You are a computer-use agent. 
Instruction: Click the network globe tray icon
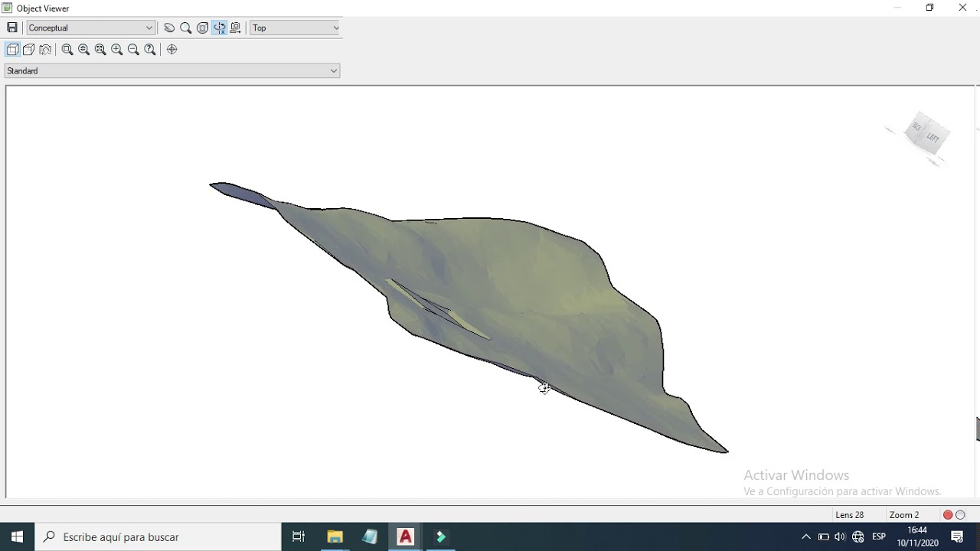(858, 536)
